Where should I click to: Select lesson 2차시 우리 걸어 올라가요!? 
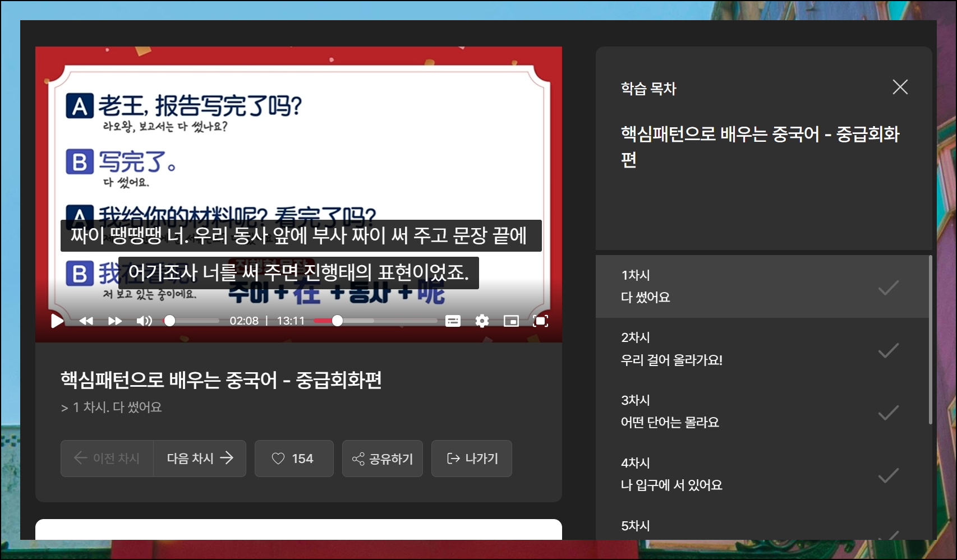pyautogui.click(x=762, y=349)
